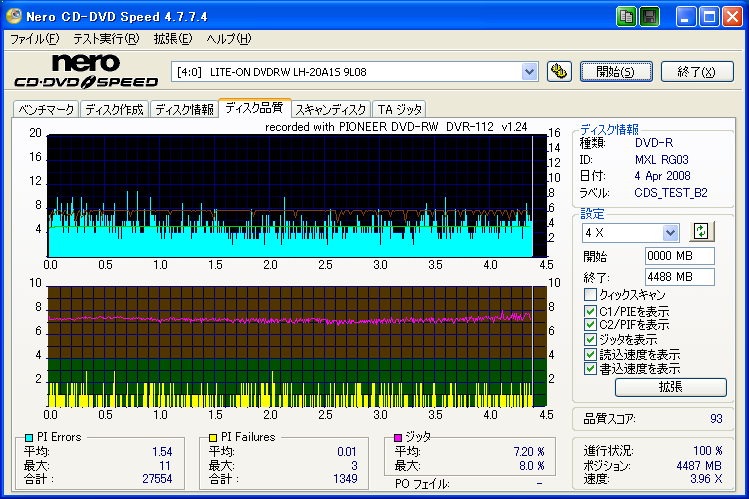Maximize the Nero CD-DVD Speed window
The width and height of the screenshot is (749, 499).
[x=709, y=17]
